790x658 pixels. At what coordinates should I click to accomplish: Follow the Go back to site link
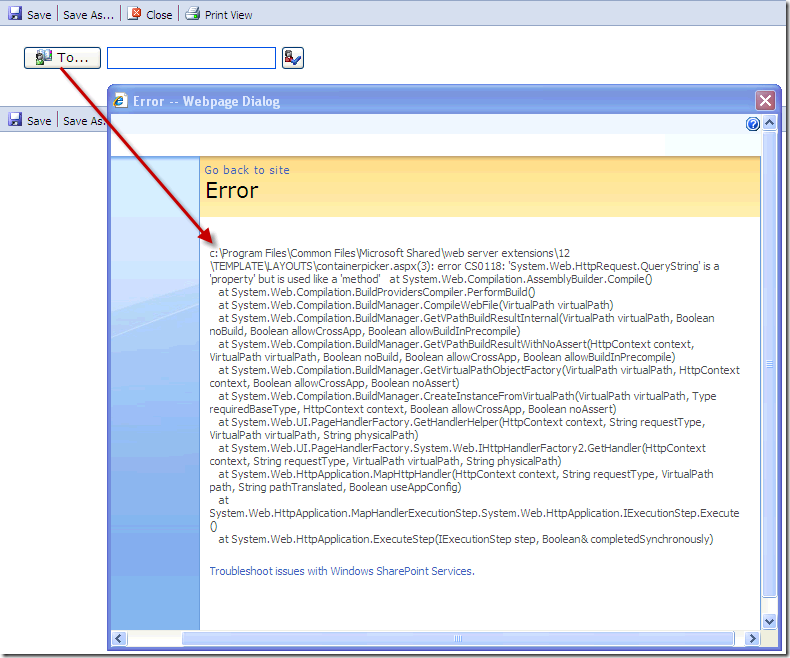tap(247, 170)
